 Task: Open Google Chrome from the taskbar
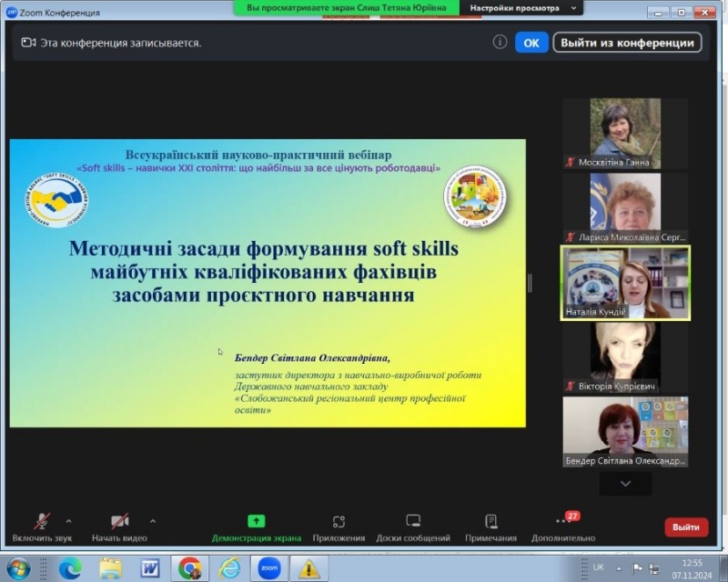click(189, 568)
